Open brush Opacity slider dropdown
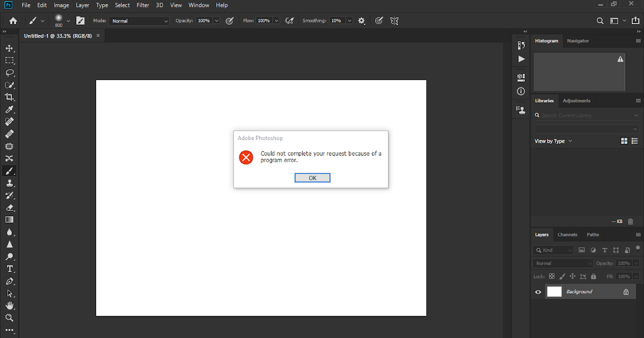 click(x=216, y=21)
